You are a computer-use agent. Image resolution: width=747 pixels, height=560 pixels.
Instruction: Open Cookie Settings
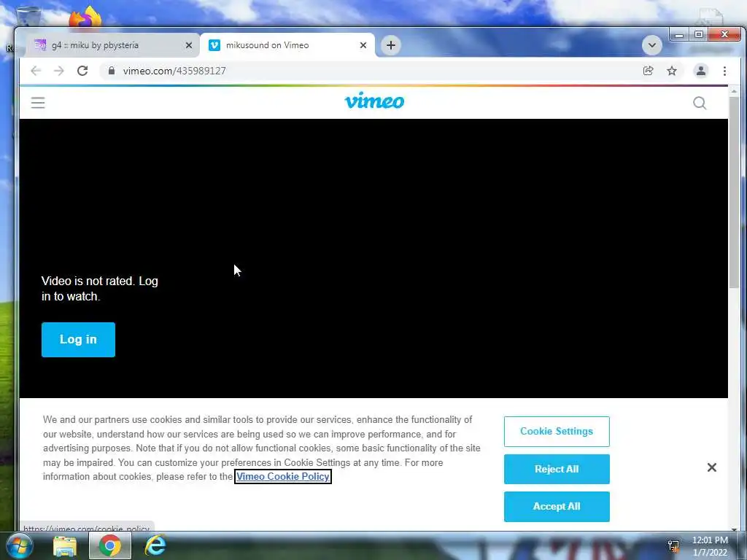pyautogui.click(x=557, y=432)
